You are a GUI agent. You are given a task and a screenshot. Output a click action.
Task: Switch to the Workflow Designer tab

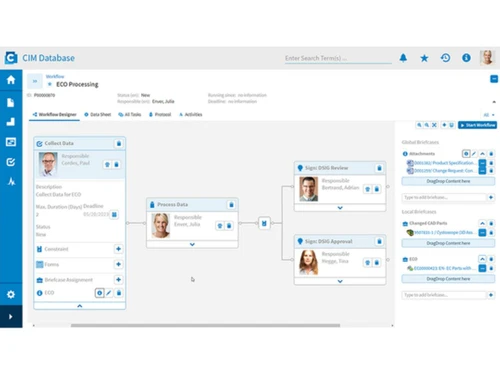pos(54,115)
